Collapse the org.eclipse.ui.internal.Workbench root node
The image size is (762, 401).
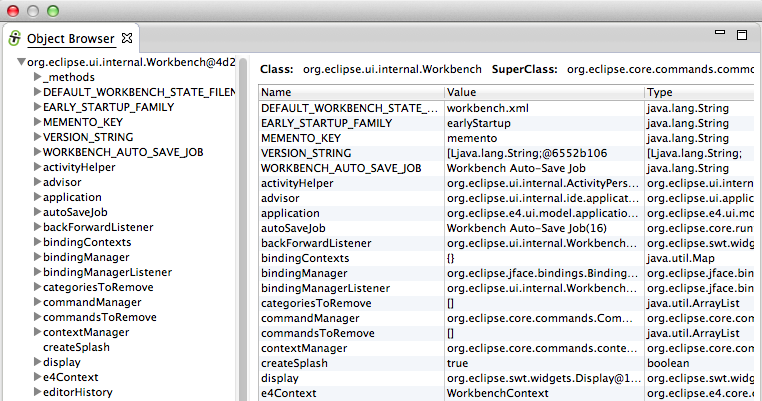21,63
